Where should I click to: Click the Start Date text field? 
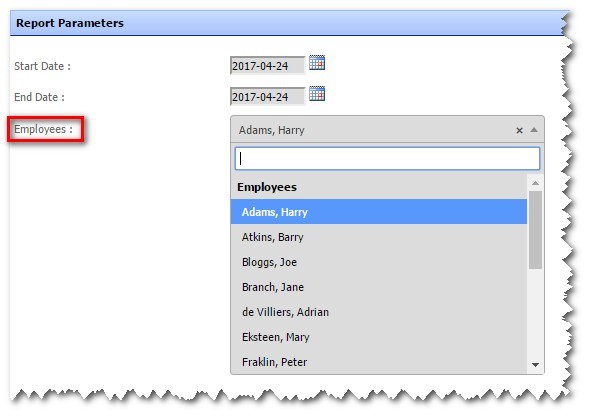pos(267,66)
